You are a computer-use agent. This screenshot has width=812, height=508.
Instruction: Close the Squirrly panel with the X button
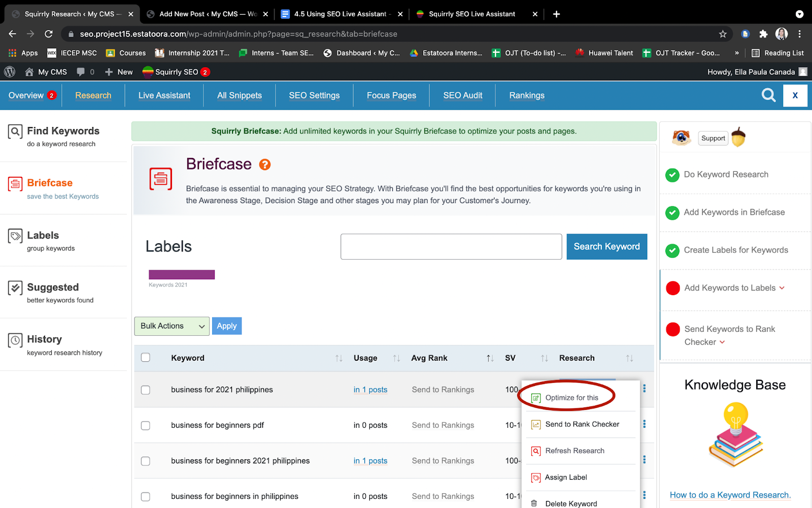[795, 96]
